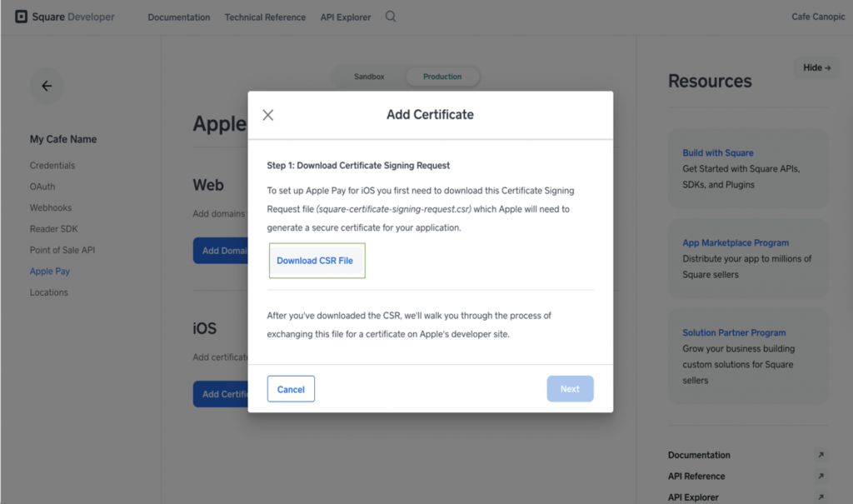Open the API Reference link in Resources
Image resolution: width=853 pixels, height=504 pixels.
(x=696, y=477)
